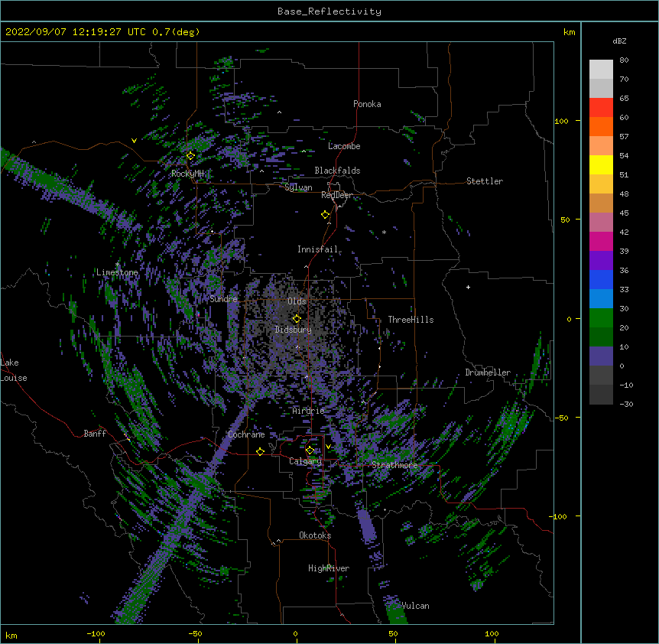Screen dimensions: 659x644
Task: Click the Olds city label
Action: [x=297, y=301]
